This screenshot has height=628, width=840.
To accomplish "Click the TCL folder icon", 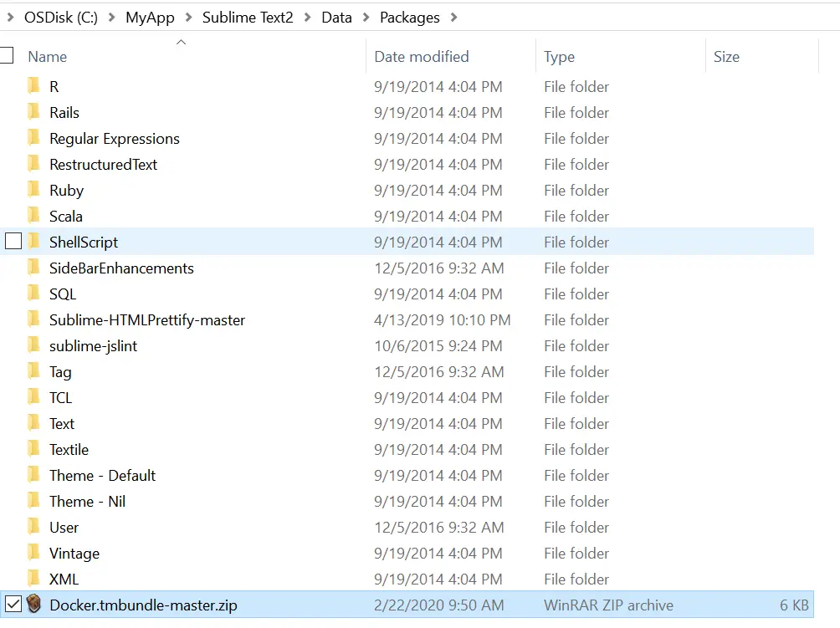I will tap(33, 397).
